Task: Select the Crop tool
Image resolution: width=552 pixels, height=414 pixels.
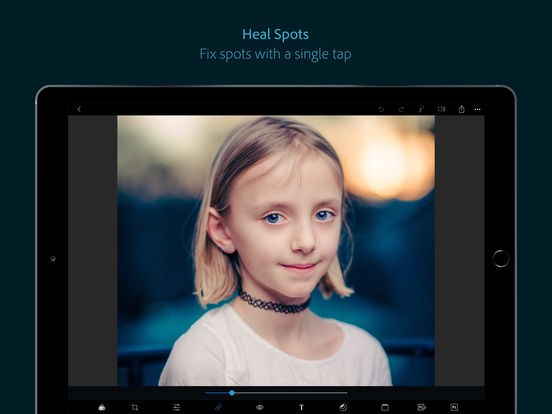Action: [x=135, y=407]
